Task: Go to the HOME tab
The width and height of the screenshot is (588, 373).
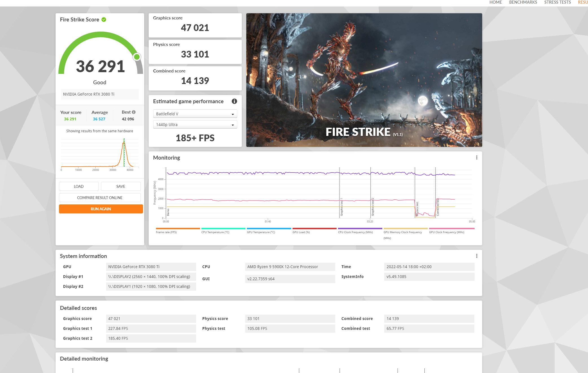Action: (x=495, y=2)
